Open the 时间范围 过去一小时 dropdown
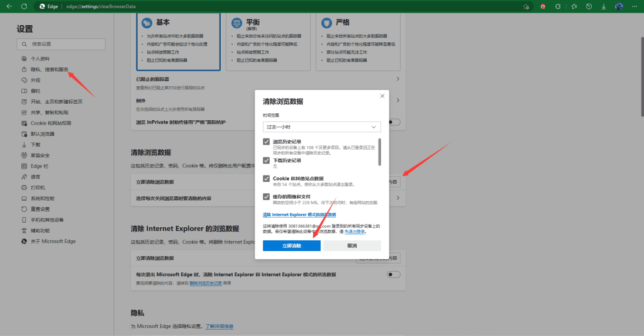Viewport: 644px width, 336px height. click(x=321, y=127)
